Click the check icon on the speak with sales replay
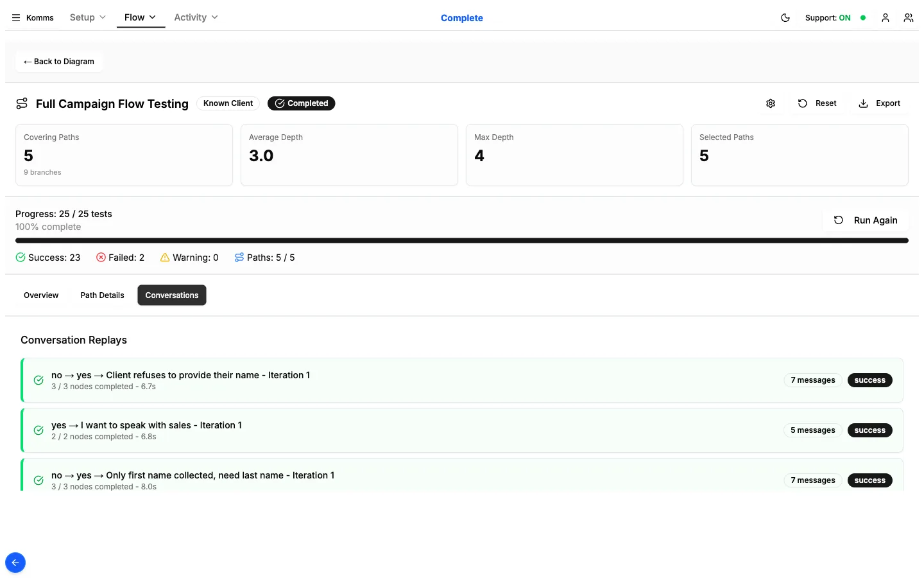 pos(38,430)
